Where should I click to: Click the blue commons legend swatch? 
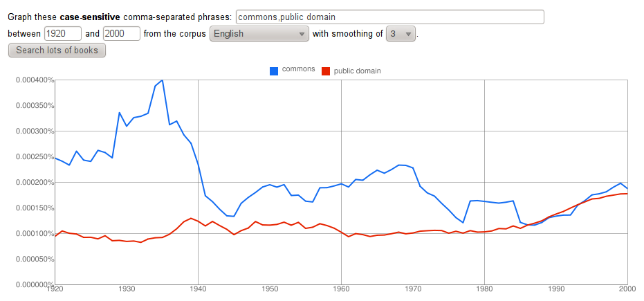tap(274, 70)
